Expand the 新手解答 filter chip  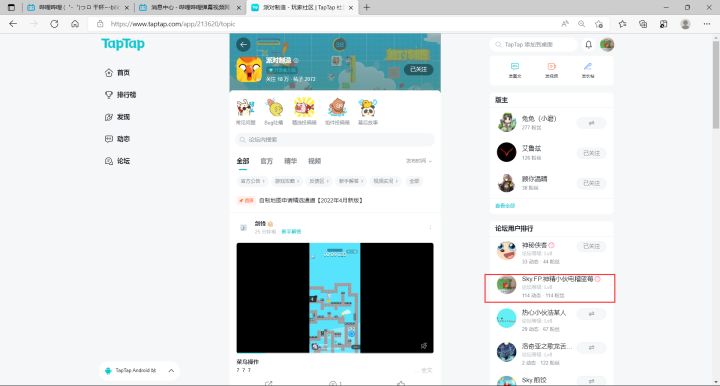pyautogui.click(x=351, y=181)
